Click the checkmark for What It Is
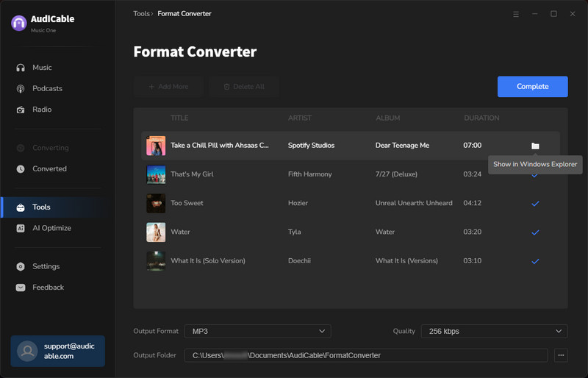Image resolution: width=588 pixels, height=378 pixels. pyautogui.click(x=535, y=261)
